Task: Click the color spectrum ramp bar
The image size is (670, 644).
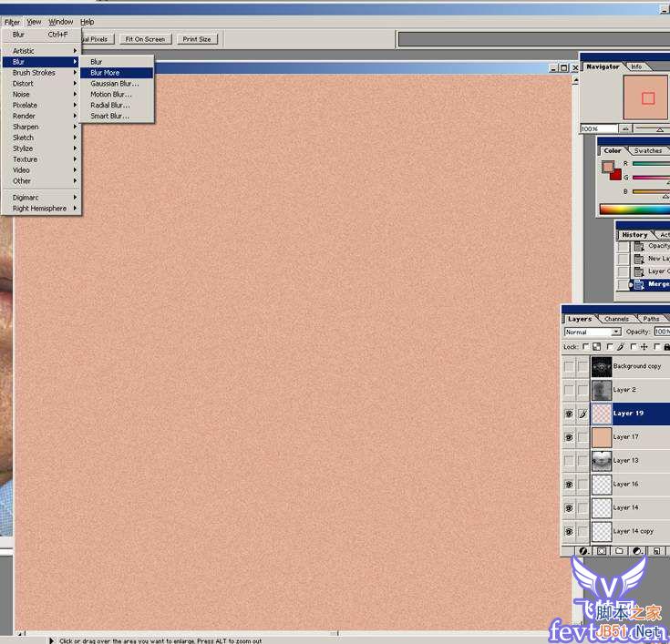Action: pos(634,210)
